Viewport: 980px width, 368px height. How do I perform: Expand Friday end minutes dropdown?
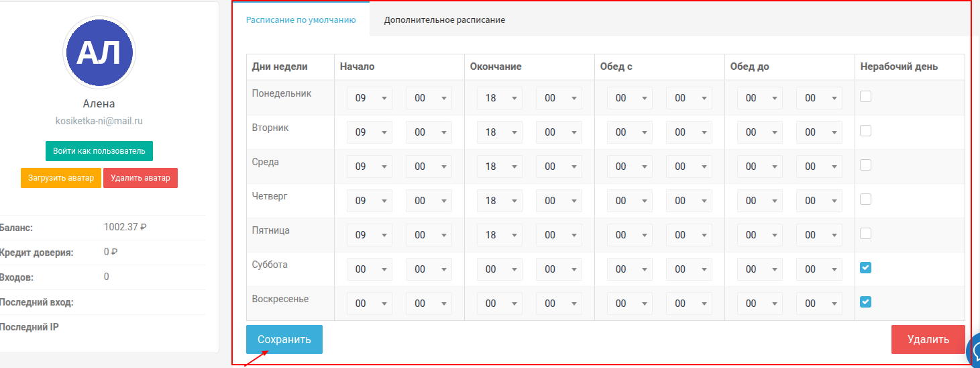pos(559,235)
